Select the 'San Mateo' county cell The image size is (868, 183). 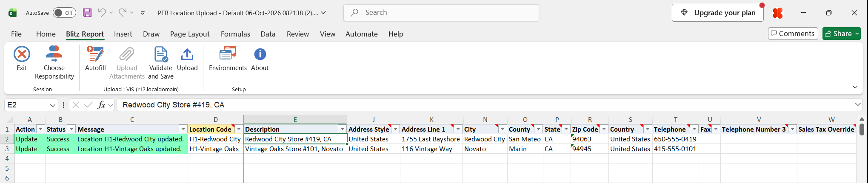(x=525, y=139)
